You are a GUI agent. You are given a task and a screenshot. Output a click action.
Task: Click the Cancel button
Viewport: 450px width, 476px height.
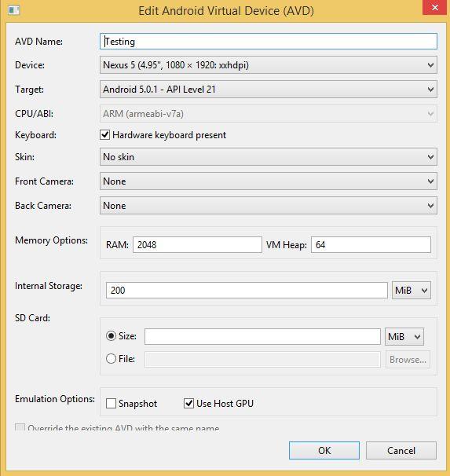[401, 451]
